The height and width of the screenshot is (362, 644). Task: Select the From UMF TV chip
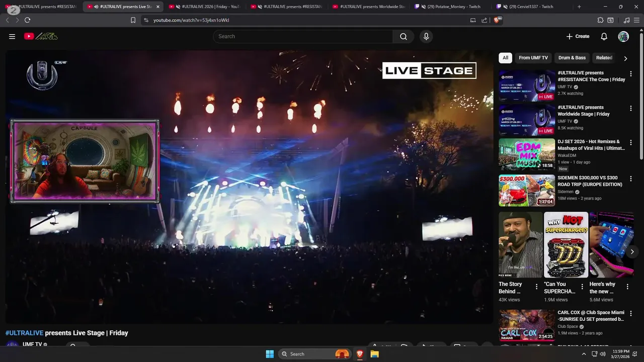533,58
